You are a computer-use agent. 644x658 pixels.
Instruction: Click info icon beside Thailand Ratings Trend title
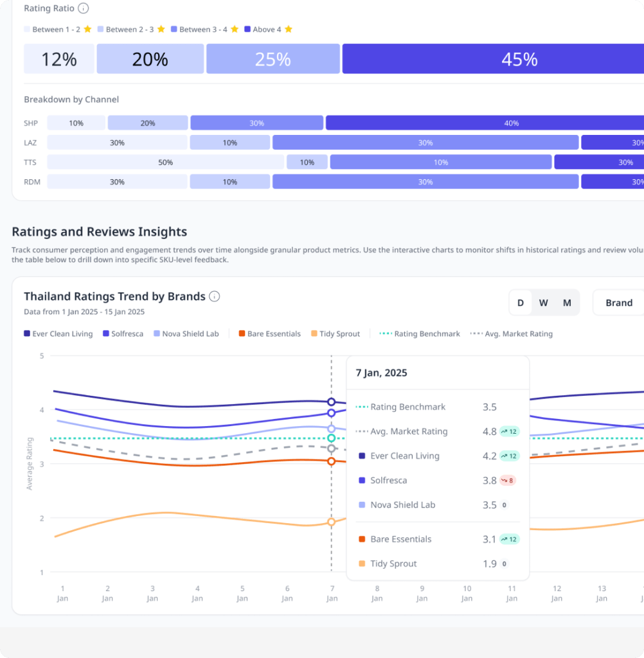pyautogui.click(x=215, y=296)
